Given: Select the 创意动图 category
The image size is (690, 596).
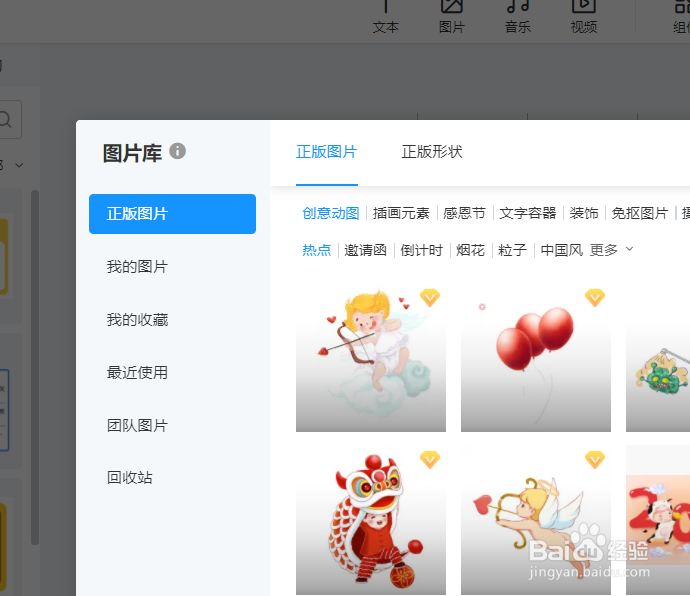Looking at the screenshot, I should click(x=330, y=213).
